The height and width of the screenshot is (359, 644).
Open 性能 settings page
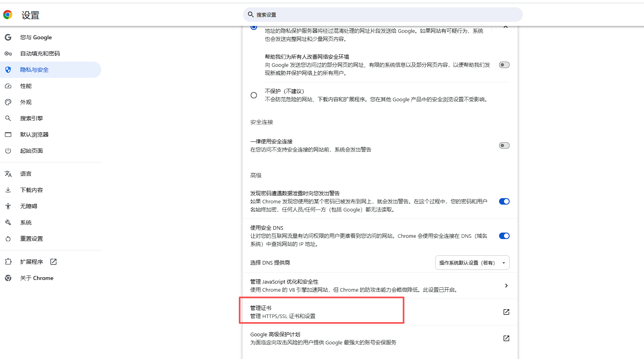pos(51,86)
